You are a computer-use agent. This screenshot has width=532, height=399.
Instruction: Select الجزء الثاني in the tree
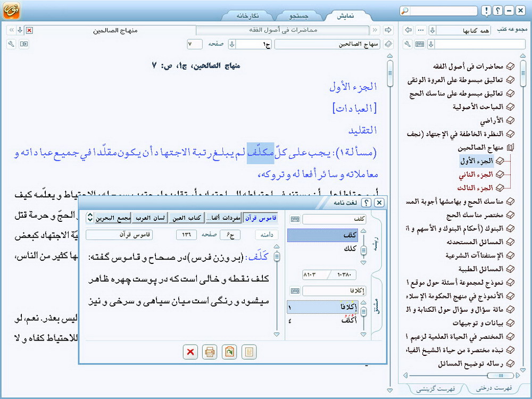pos(476,174)
